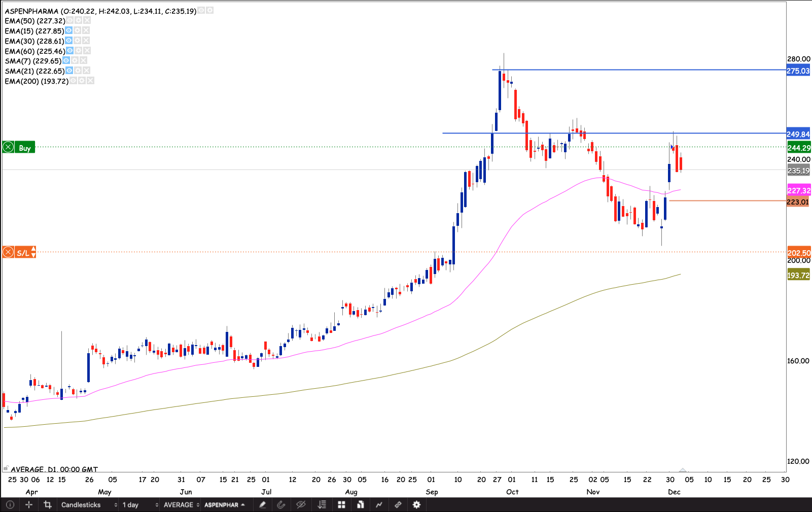The width and height of the screenshot is (812, 512).
Task: Open the AVERAGE price type dropdown
Action: pos(181,505)
